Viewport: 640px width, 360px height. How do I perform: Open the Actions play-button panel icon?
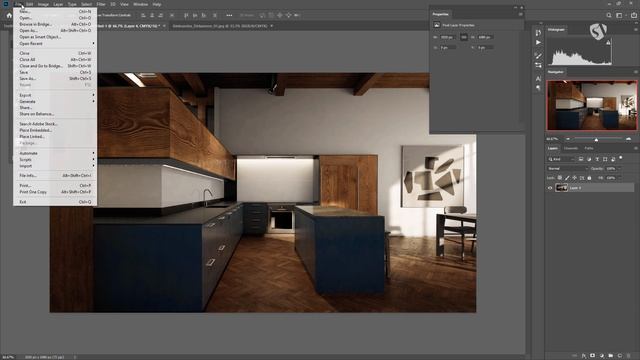coord(538,42)
